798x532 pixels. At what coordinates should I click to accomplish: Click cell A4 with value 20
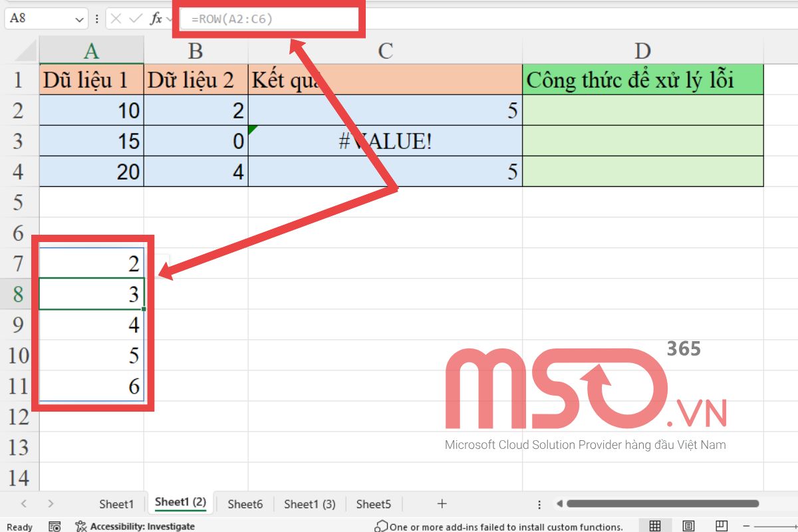[92, 171]
